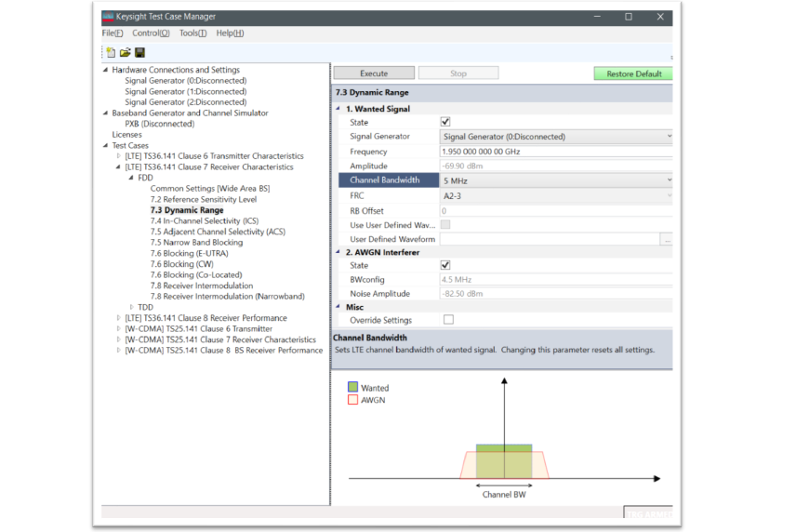The image size is (796, 532).
Task: Click the Open folder toolbar icon
Action: point(126,52)
